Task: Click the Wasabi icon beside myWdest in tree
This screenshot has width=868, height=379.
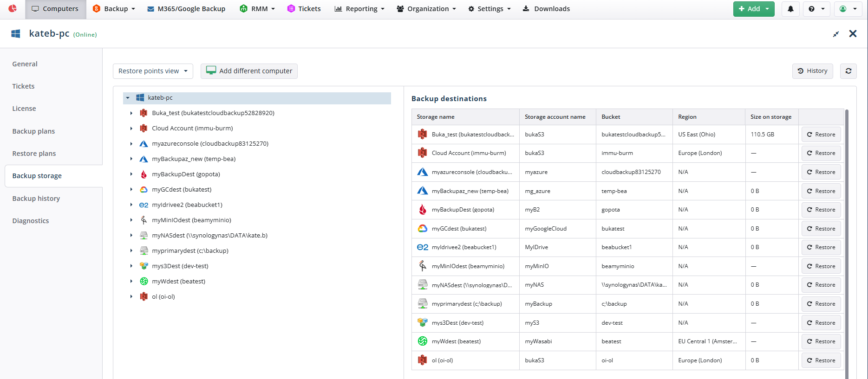Action: click(144, 281)
